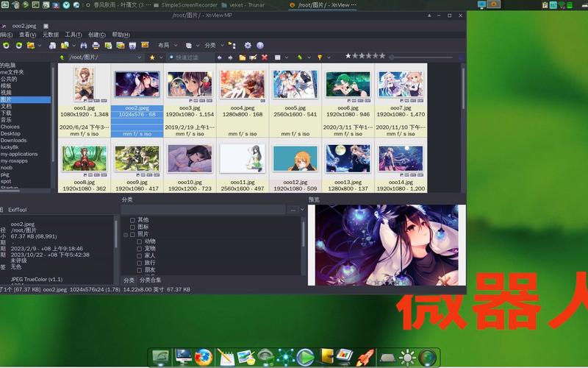
Task: Expand the /root/图片/ path dropdown
Action: 139,57
